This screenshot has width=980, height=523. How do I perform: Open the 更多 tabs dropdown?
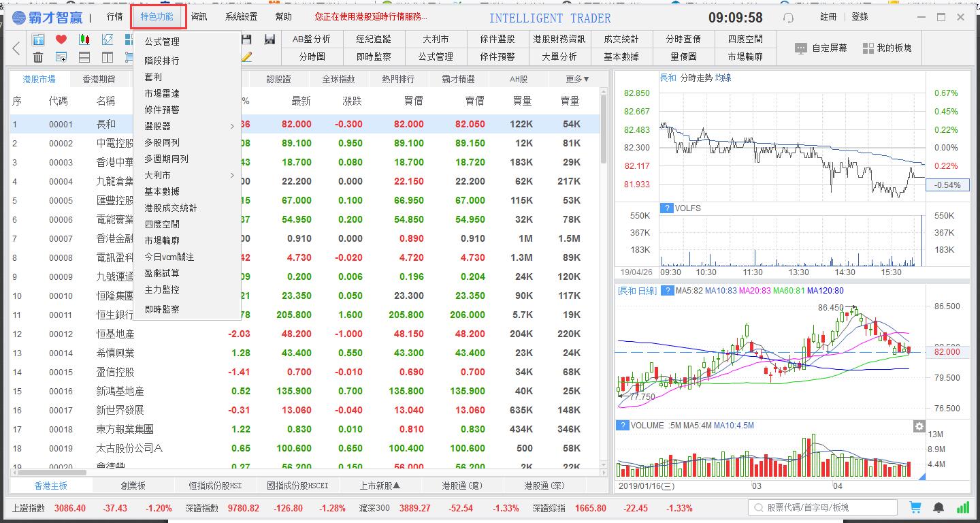(x=577, y=79)
